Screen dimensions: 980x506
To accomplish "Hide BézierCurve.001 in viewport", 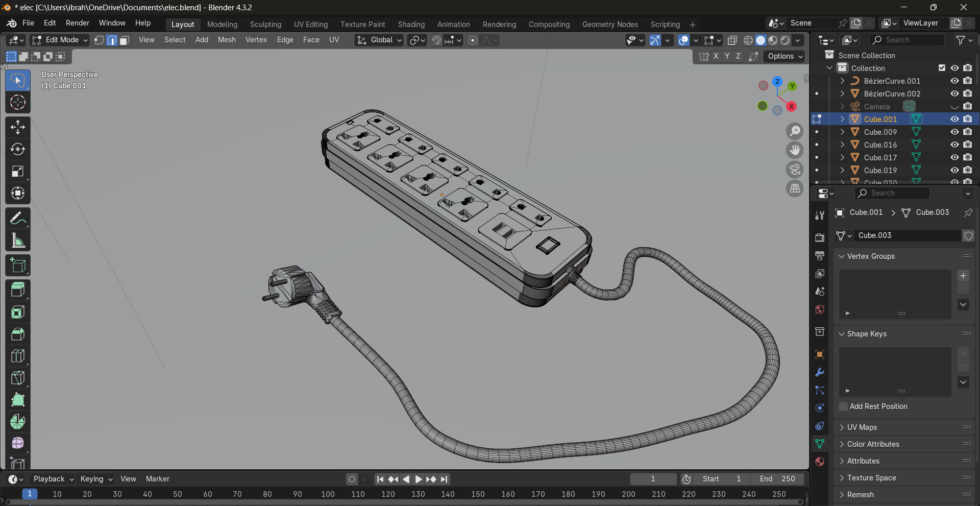I will [x=954, y=81].
